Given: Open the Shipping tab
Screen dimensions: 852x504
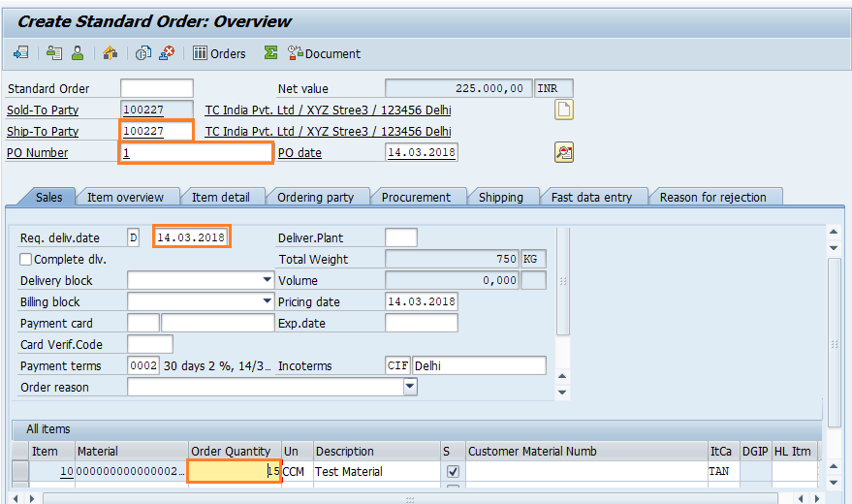Looking at the screenshot, I should click(x=500, y=197).
